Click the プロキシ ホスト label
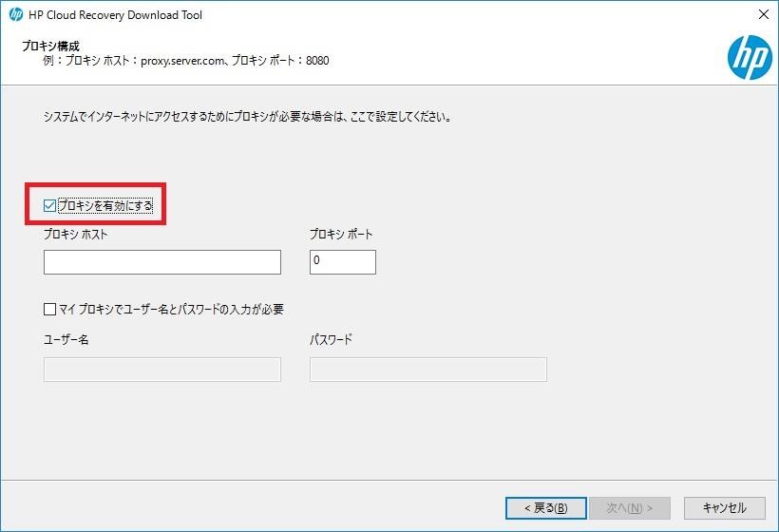Screen dimensions: 779x532 point(75,235)
